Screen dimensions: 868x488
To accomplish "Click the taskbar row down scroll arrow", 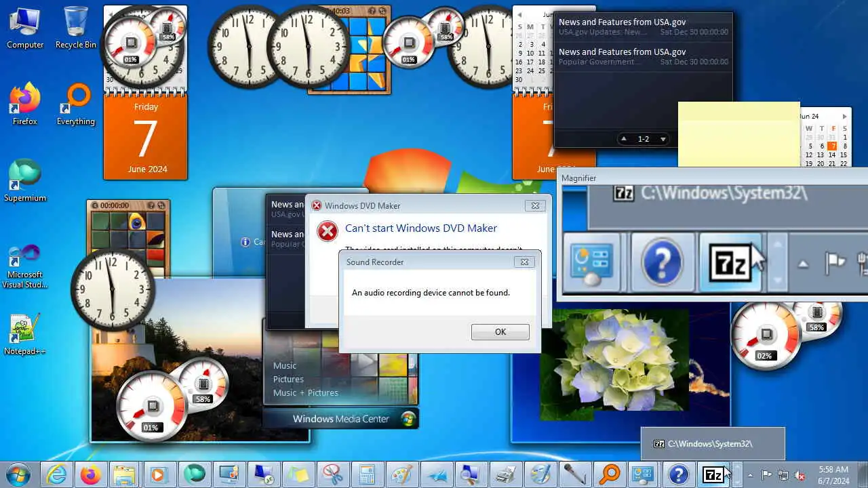I will coord(737,481).
